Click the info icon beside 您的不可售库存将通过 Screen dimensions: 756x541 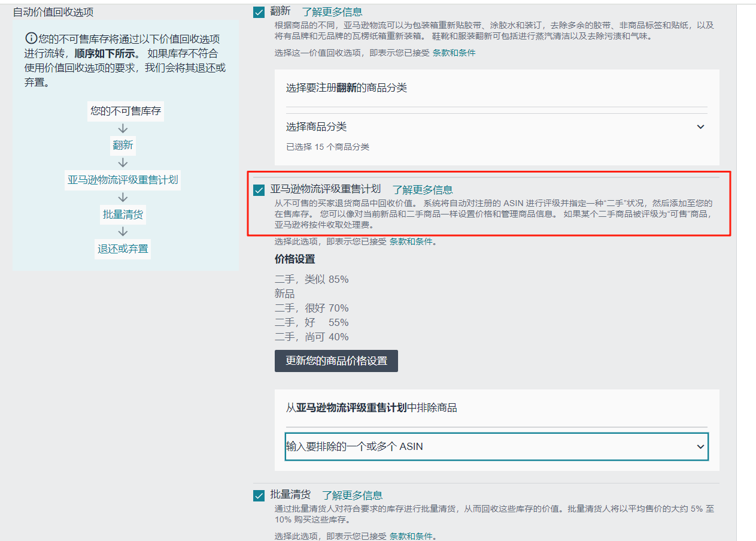[31, 39]
